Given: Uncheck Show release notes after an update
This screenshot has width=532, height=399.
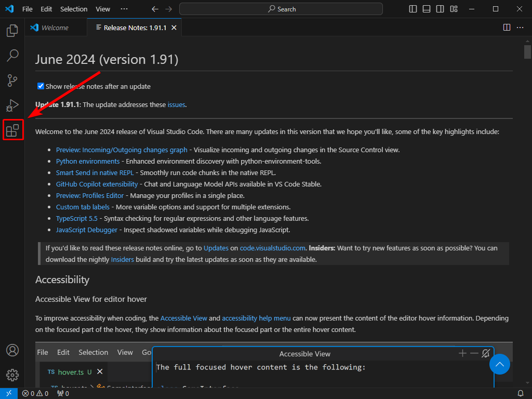Looking at the screenshot, I should 40,86.
